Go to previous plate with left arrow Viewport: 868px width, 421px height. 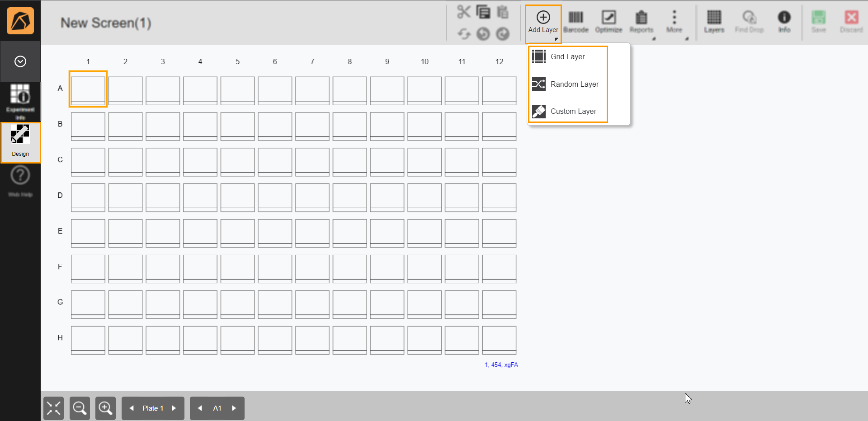[x=132, y=408]
